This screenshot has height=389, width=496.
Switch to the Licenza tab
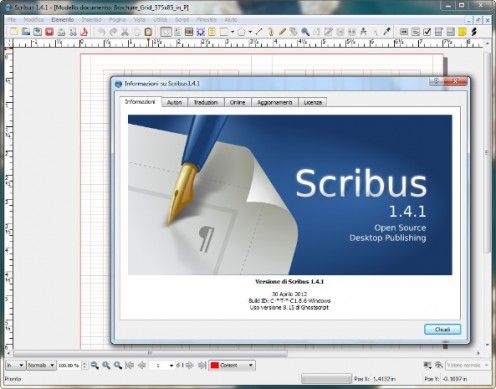[x=313, y=102]
